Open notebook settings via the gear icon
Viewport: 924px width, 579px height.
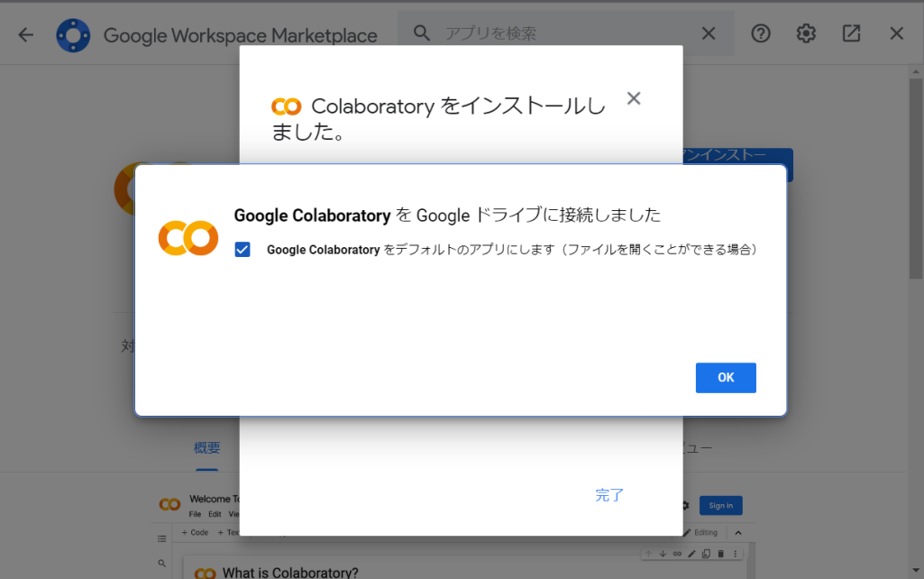point(683,506)
